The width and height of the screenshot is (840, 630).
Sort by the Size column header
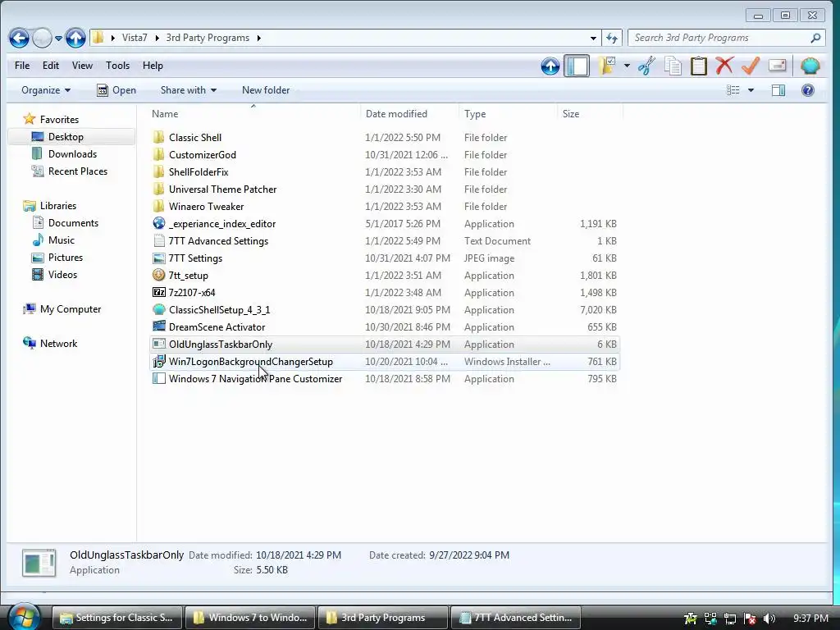pyautogui.click(x=590, y=113)
